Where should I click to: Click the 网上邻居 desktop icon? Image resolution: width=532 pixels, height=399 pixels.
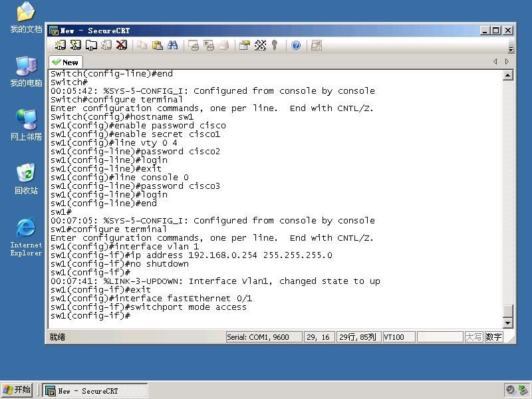26,125
